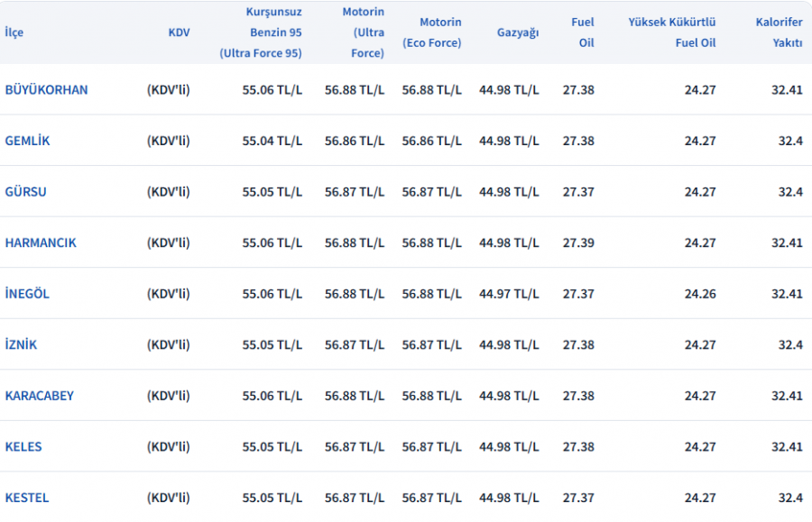Click İNEGÖL's 44.97 TL/L gazyağı price

click(x=509, y=294)
